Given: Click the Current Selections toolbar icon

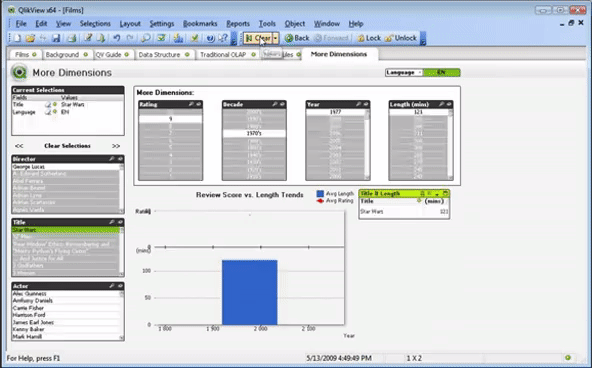Looking at the screenshot, I should (x=162, y=38).
